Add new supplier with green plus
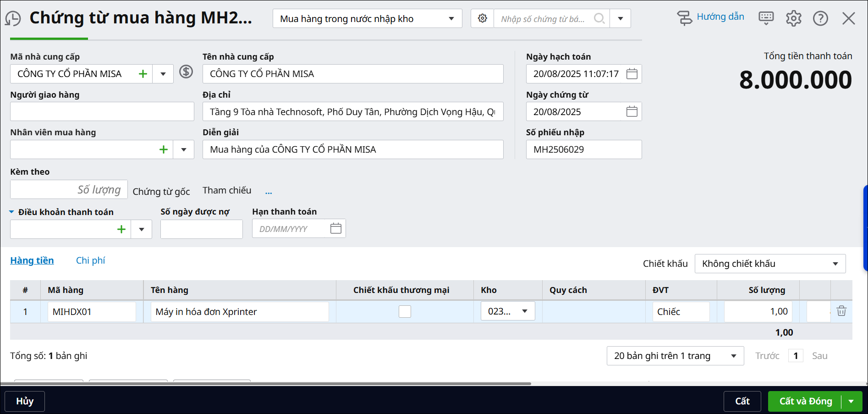 (143, 74)
